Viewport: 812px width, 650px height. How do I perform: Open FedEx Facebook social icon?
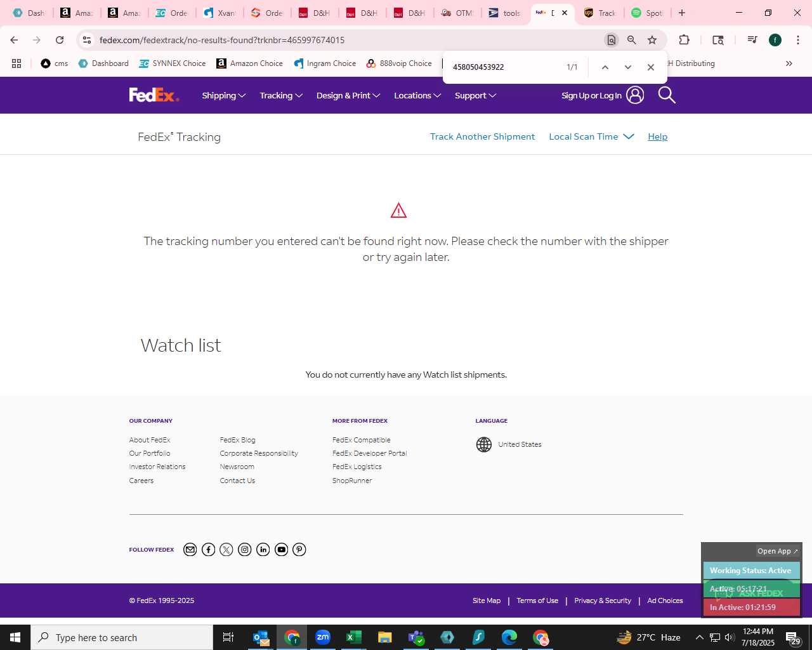208,550
